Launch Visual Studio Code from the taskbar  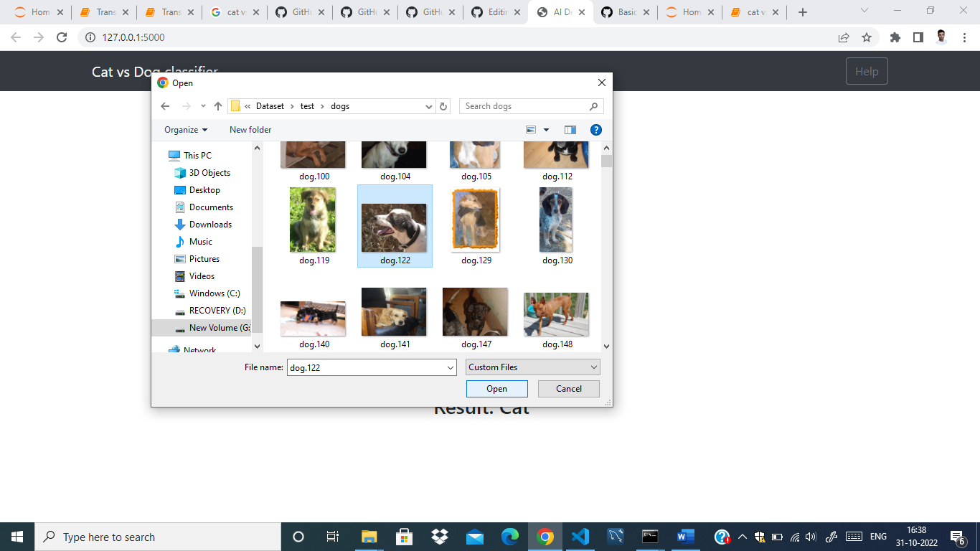click(580, 536)
